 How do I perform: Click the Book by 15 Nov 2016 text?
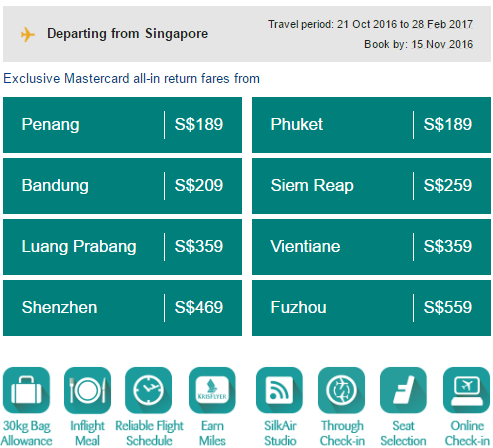point(418,44)
